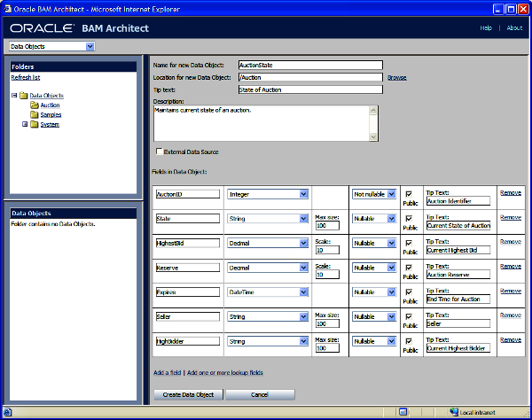Click the Local intranet zone icon
Image resolution: width=532 pixels, height=420 pixels.
(454, 412)
